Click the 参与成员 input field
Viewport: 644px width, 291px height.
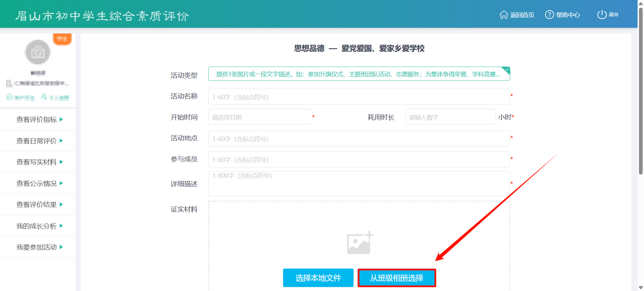[359, 159]
